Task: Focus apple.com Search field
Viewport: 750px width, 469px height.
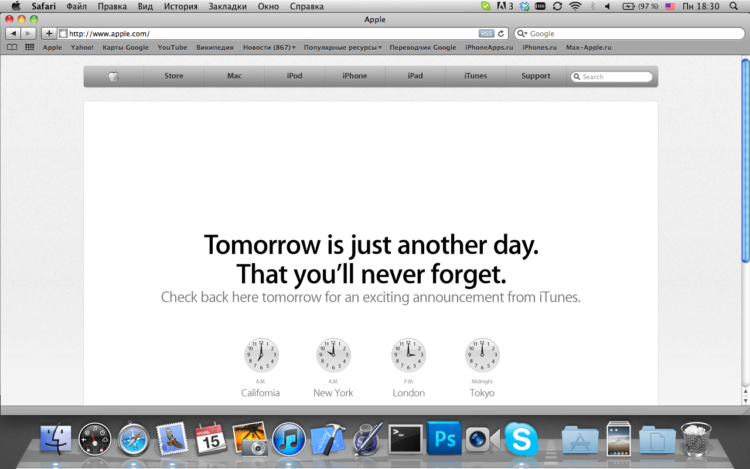Action: point(611,76)
